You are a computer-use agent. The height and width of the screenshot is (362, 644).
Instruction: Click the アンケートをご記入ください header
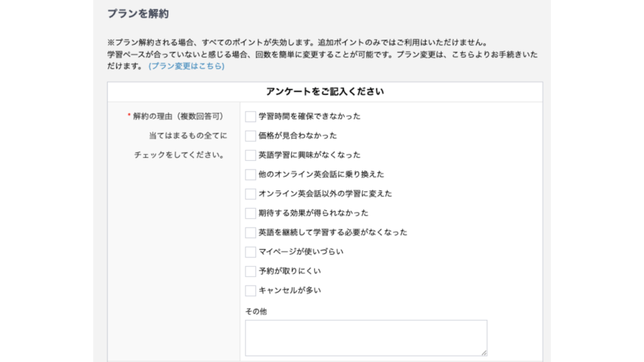(x=325, y=92)
